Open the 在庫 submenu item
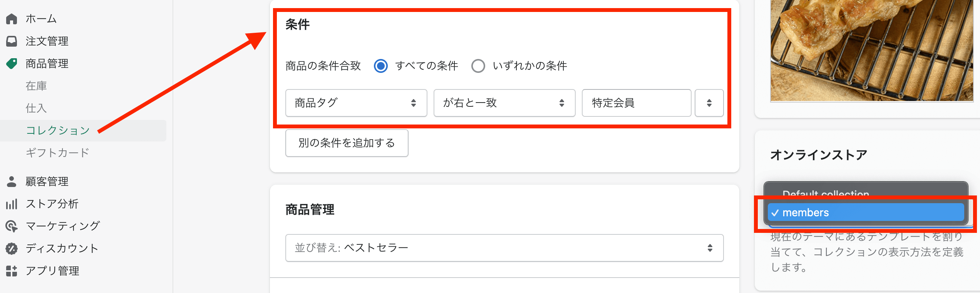Screen dimensions: 980x293 (x=36, y=86)
